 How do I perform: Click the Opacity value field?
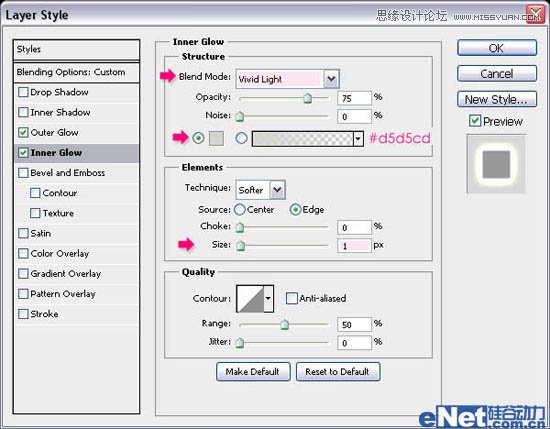coord(354,98)
